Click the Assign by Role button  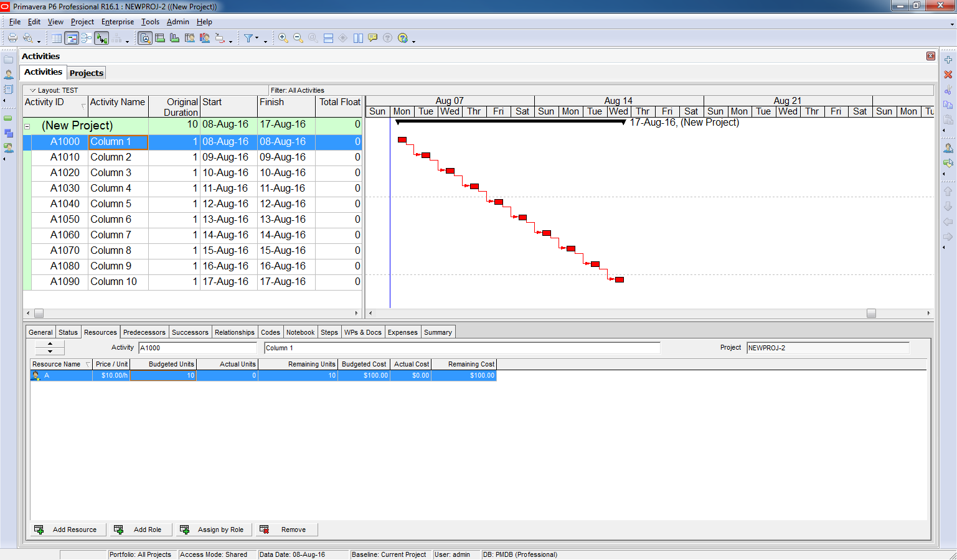coord(214,530)
